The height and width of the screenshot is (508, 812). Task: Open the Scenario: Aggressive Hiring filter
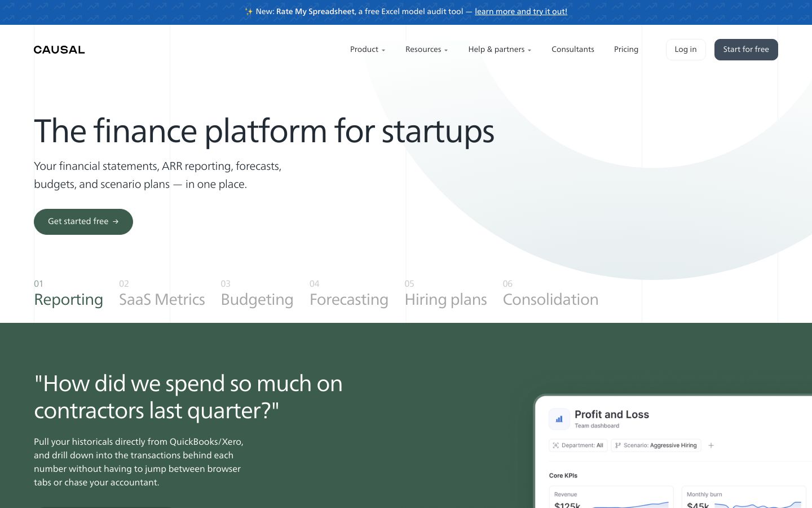pyautogui.click(x=656, y=445)
